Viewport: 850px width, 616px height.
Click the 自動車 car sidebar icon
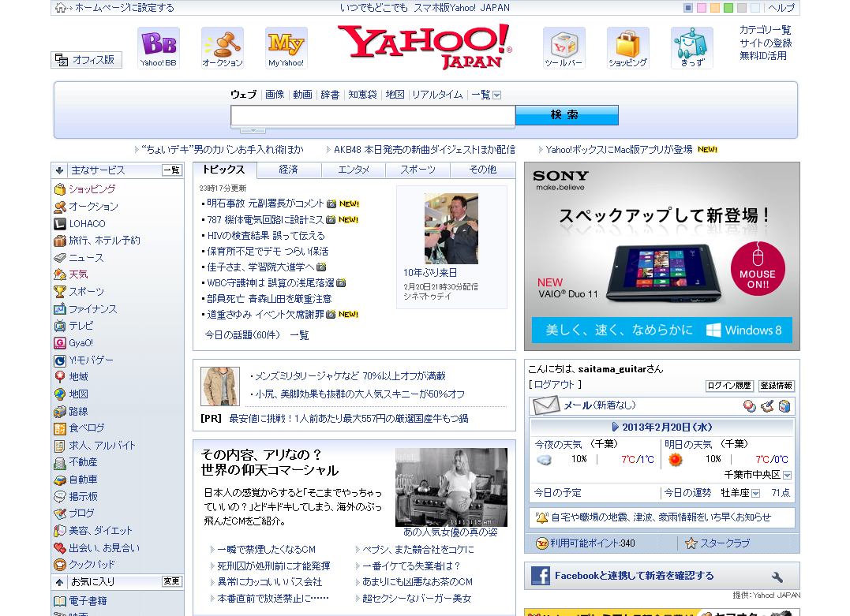point(60,480)
